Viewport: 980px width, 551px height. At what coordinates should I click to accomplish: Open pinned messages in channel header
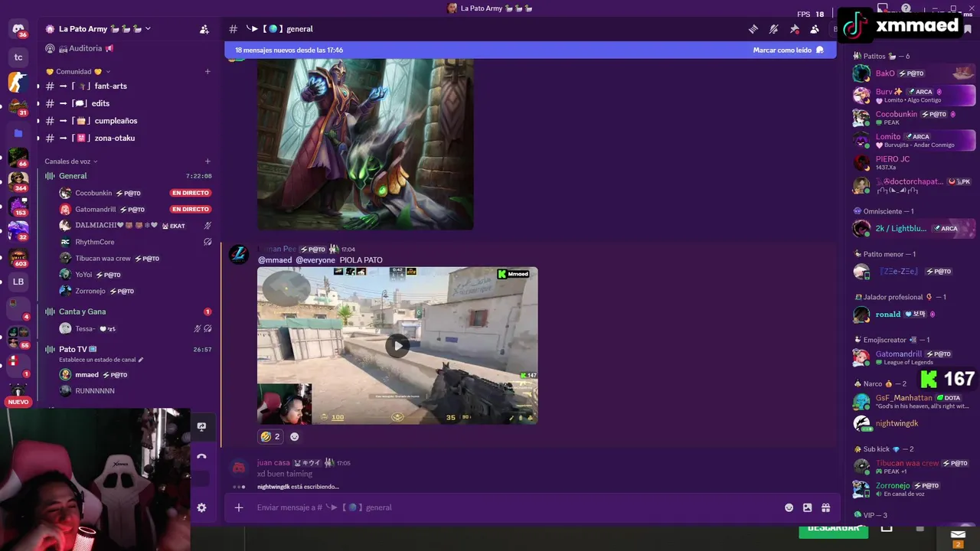pos(795,29)
